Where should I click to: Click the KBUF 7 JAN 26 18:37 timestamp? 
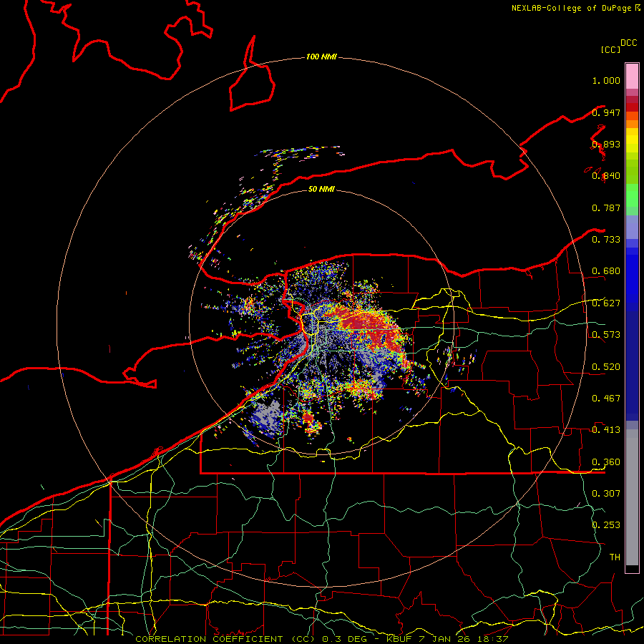(x=447, y=639)
